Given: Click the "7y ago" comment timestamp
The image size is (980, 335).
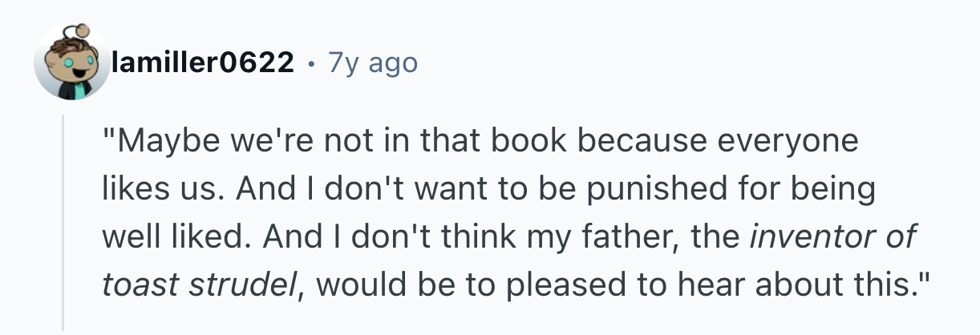Looking at the screenshot, I should tap(372, 63).
